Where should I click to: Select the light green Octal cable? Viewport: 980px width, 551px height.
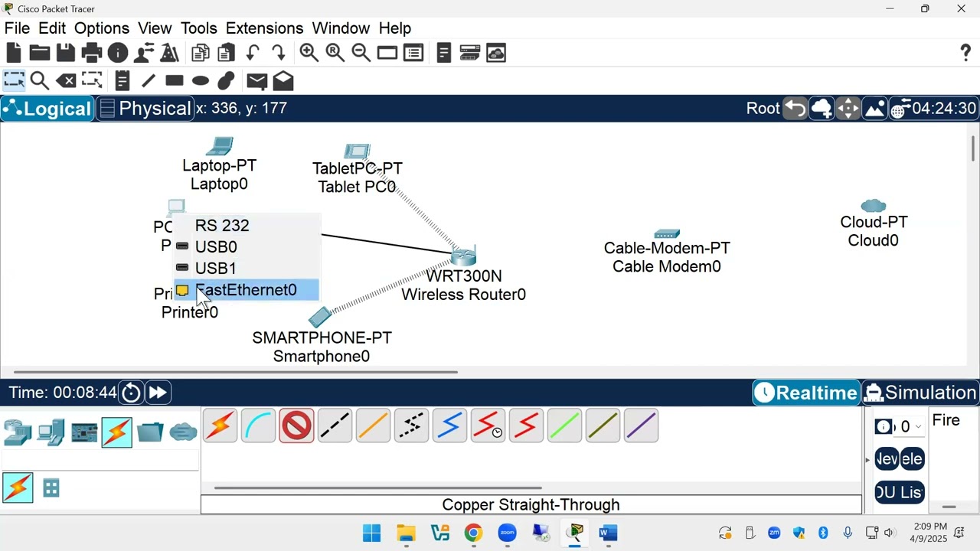565,426
